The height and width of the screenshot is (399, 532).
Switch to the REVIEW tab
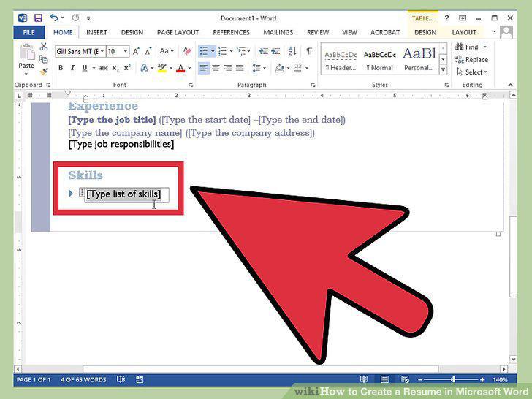pyautogui.click(x=318, y=33)
